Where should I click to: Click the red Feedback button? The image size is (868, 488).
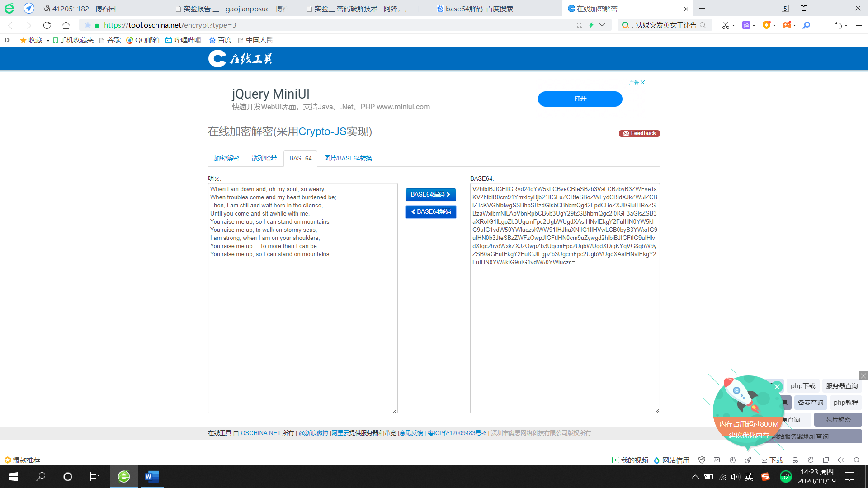pyautogui.click(x=639, y=133)
